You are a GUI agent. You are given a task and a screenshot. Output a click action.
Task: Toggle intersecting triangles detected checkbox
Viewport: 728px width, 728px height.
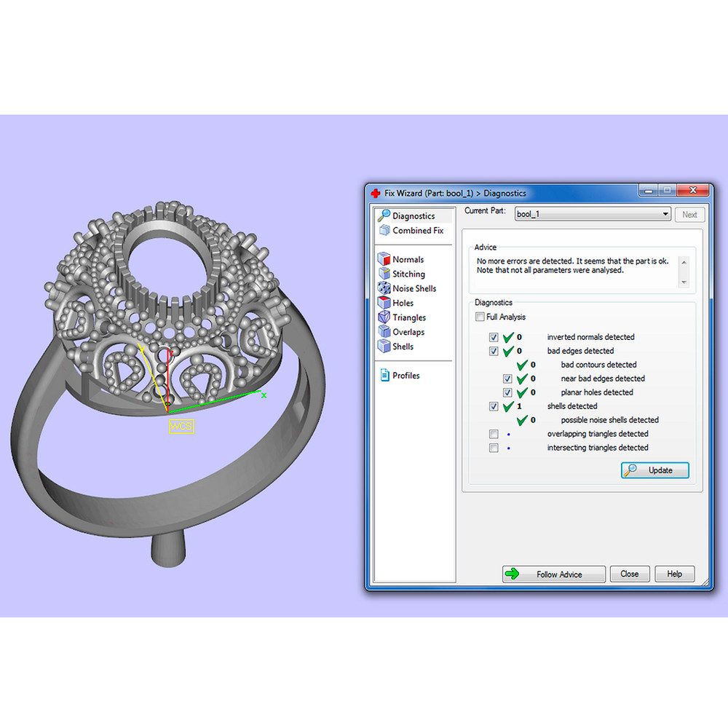[494, 448]
